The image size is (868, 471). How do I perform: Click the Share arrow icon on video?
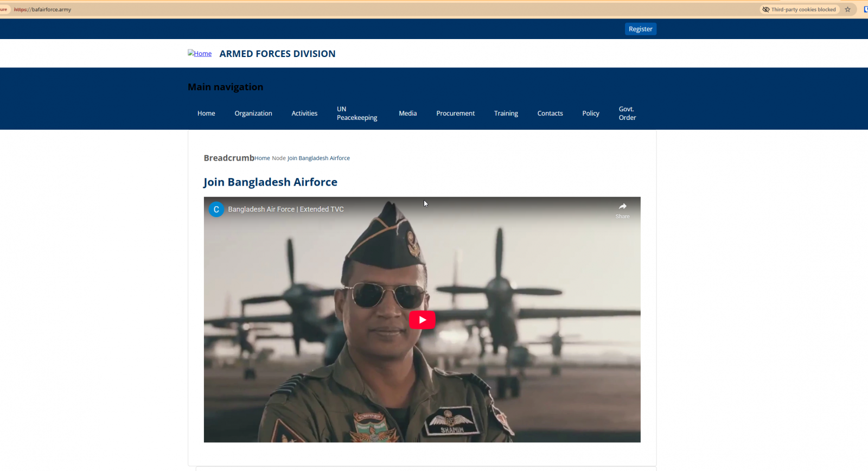coord(622,206)
